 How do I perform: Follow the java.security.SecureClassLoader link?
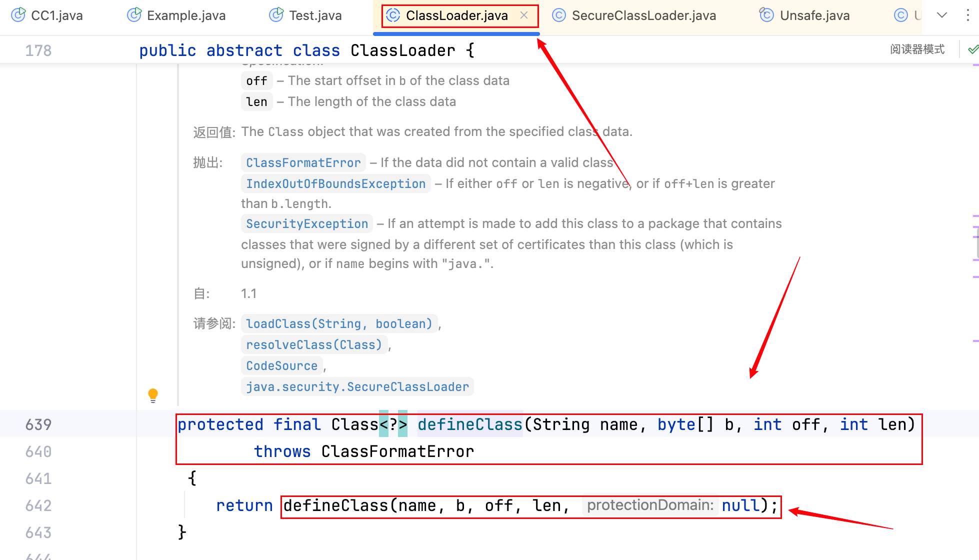tap(357, 387)
